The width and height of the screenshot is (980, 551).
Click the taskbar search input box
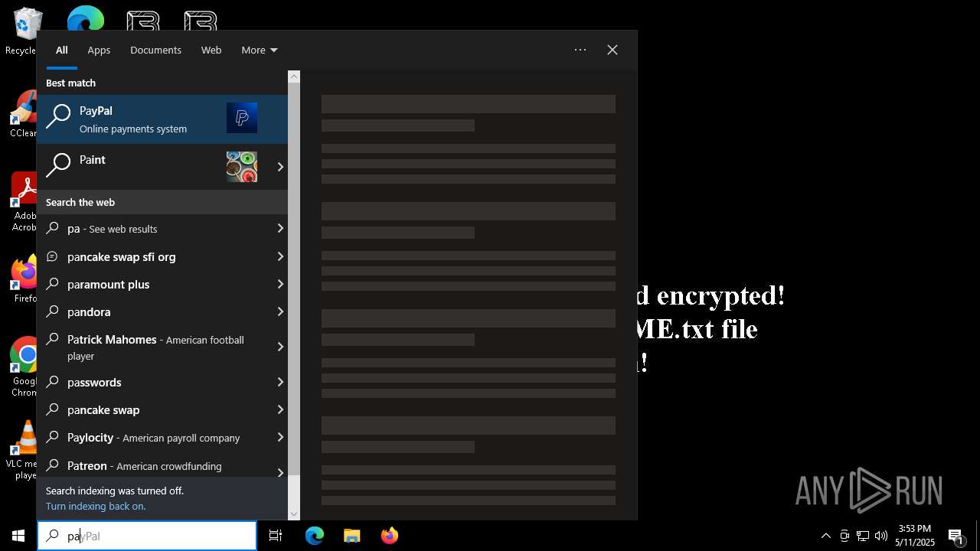tap(147, 536)
